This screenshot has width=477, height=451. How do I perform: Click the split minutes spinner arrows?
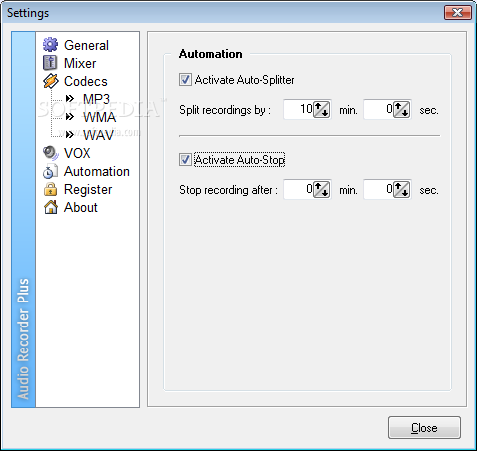click(x=322, y=109)
